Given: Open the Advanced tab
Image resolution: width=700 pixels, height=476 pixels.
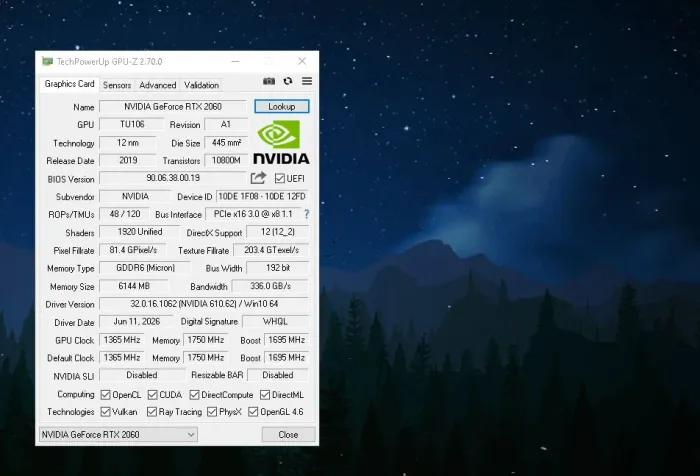Looking at the screenshot, I should pos(158,85).
